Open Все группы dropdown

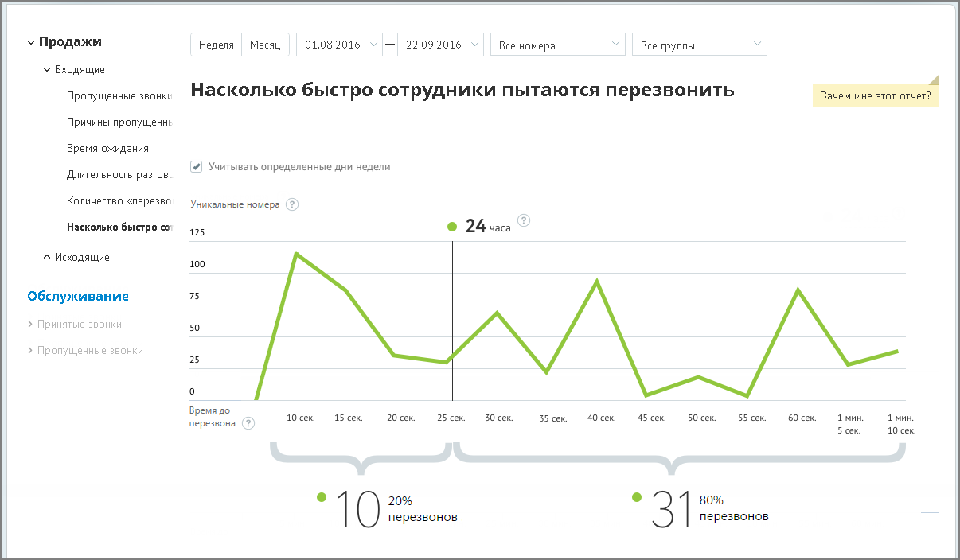(700, 45)
